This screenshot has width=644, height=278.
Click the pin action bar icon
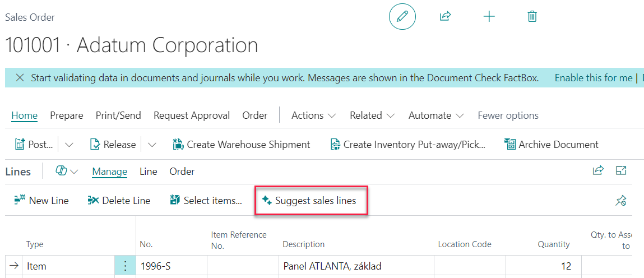pos(620,201)
